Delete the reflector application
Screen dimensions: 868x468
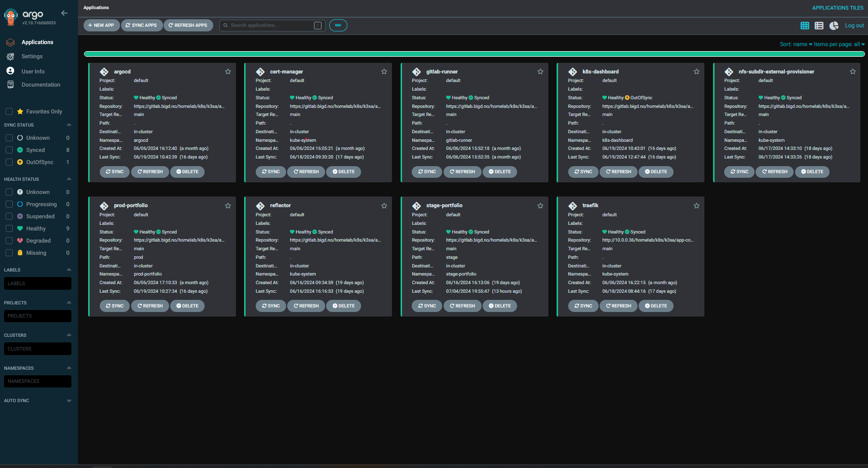point(343,306)
